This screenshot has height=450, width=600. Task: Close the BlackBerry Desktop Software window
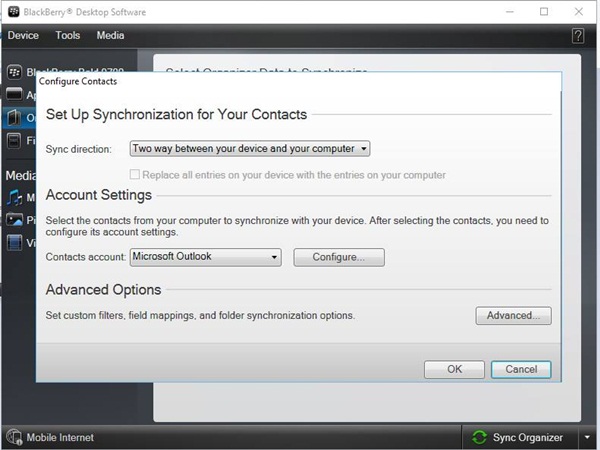(x=579, y=12)
